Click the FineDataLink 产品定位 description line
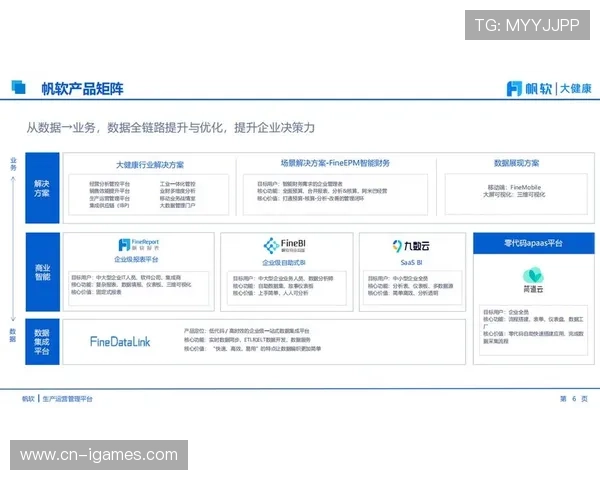Screen dimensions: 600x480 [246, 331]
